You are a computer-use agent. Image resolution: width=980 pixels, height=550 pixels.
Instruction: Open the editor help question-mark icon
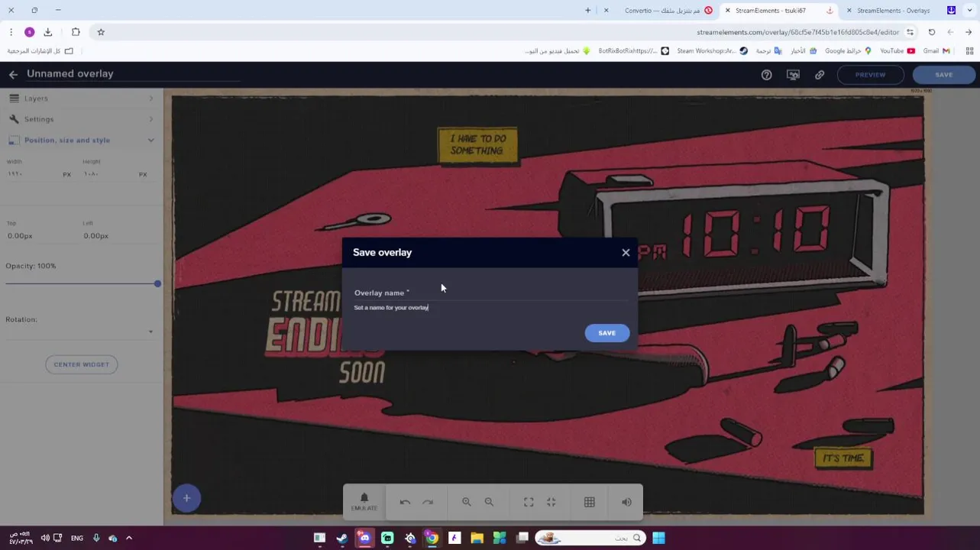pos(766,75)
